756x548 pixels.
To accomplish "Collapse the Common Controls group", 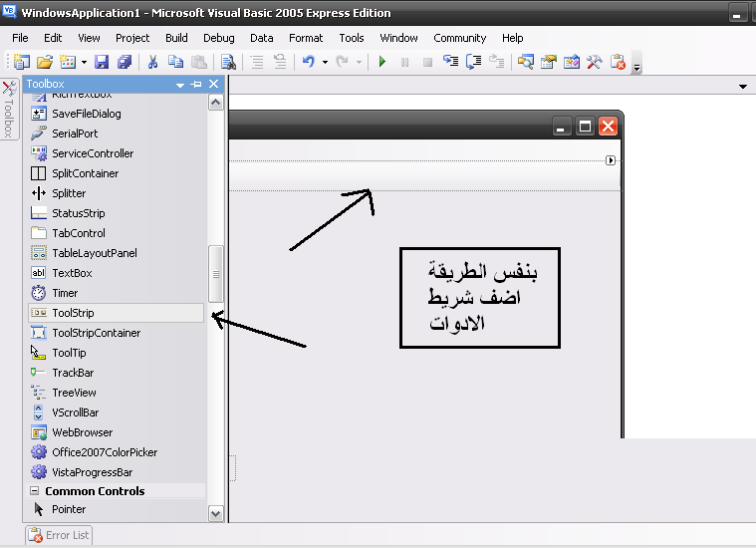I will (35, 491).
